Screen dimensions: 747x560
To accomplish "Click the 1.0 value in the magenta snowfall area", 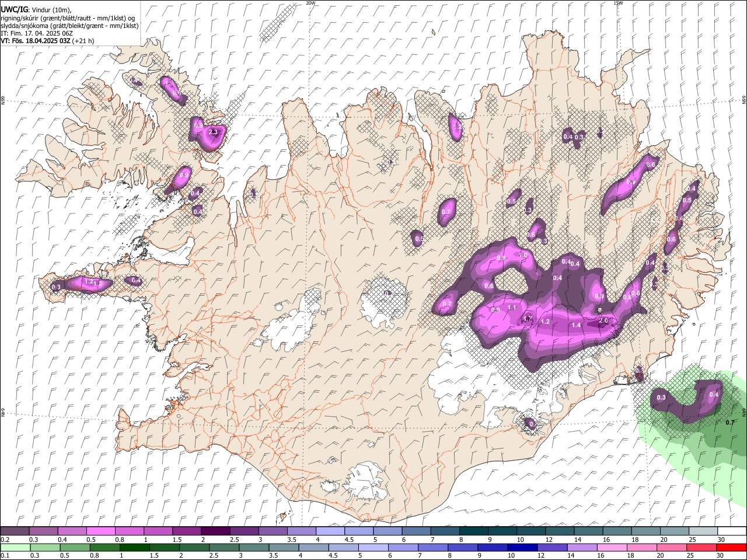I will [523, 256].
